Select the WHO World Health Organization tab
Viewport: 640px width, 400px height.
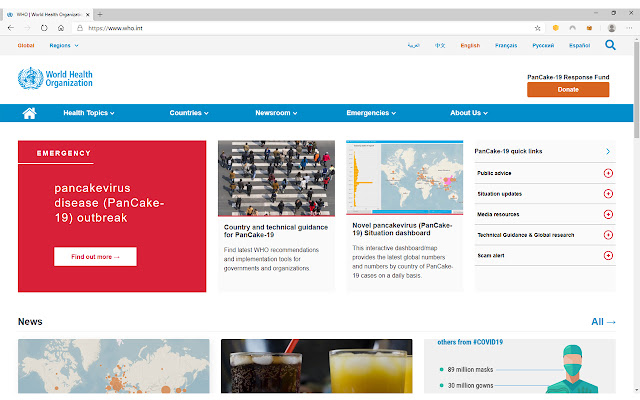coord(48,14)
